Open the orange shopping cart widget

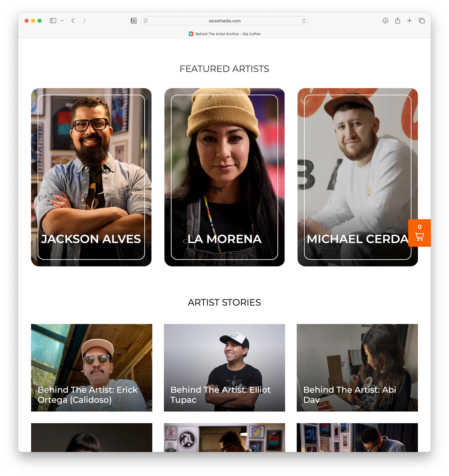419,233
